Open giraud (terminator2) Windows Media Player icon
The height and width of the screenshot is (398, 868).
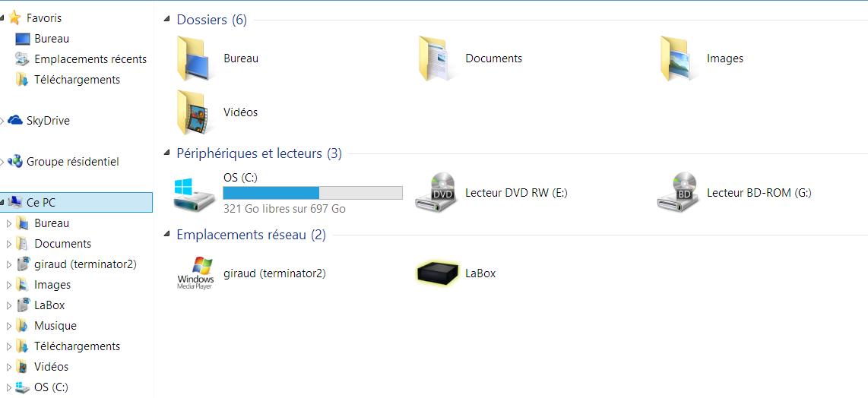[x=195, y=273]
